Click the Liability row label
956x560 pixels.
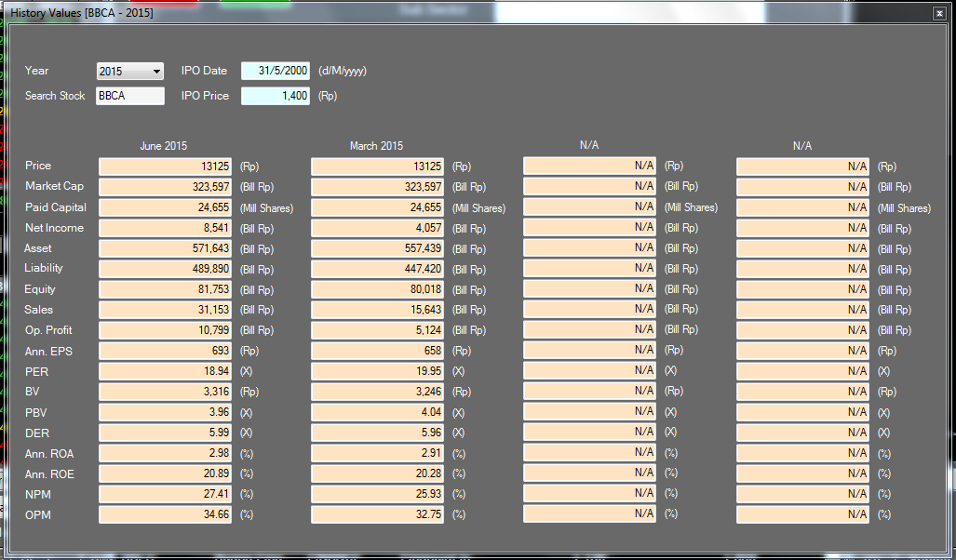pyautogui.click(x=44, y=268)
